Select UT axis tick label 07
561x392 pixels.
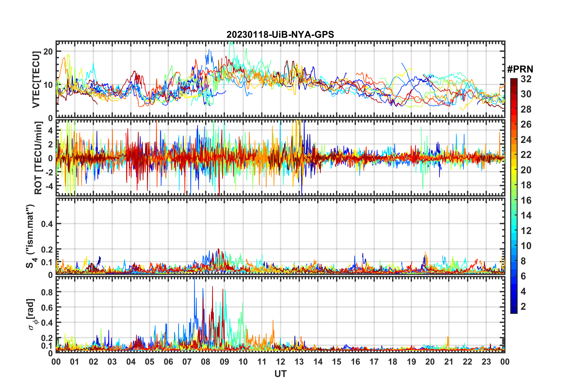tap(187, 362)
